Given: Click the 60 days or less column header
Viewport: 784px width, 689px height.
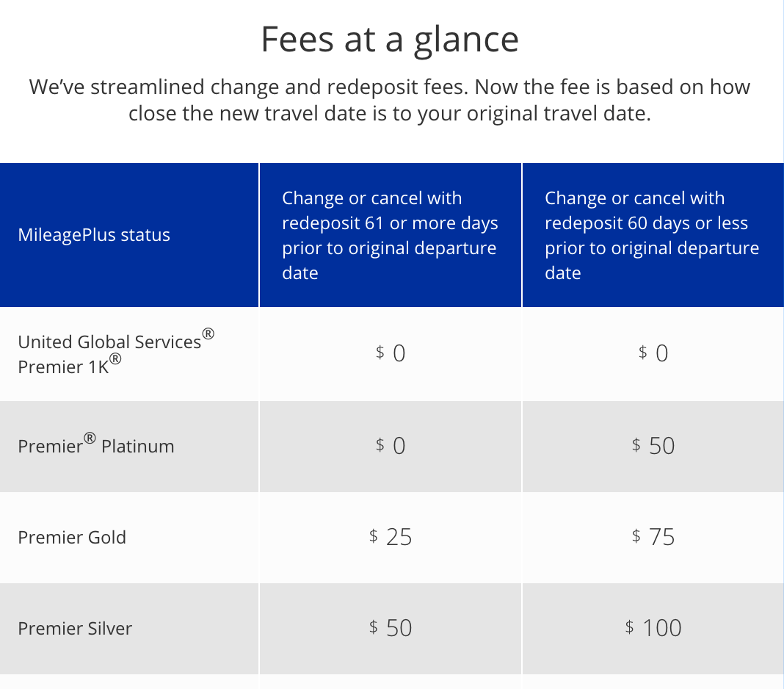Looking at the screenshot, I should 652,235.
